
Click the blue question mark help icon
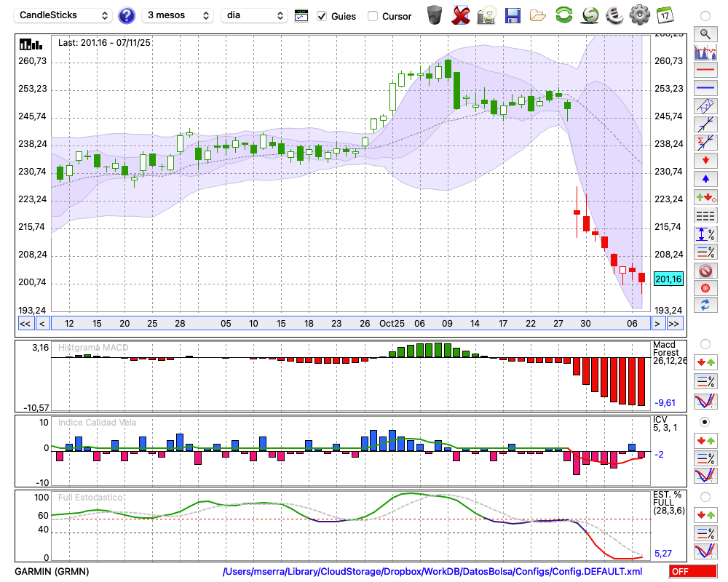[x=127, y=15]
